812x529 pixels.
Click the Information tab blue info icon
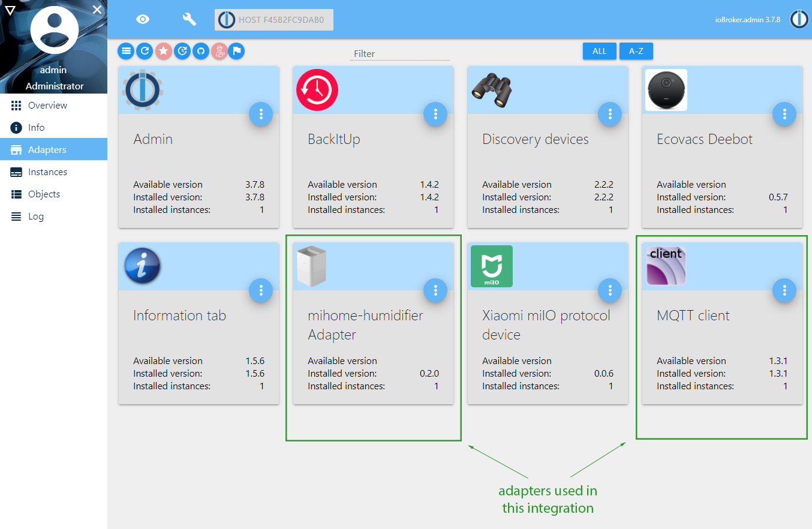tap(143, 266)
